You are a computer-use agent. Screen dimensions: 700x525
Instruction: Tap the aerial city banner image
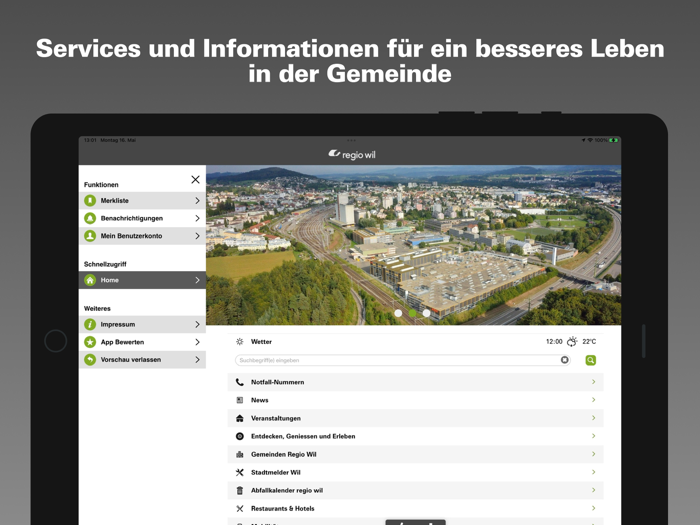(413, 245)
